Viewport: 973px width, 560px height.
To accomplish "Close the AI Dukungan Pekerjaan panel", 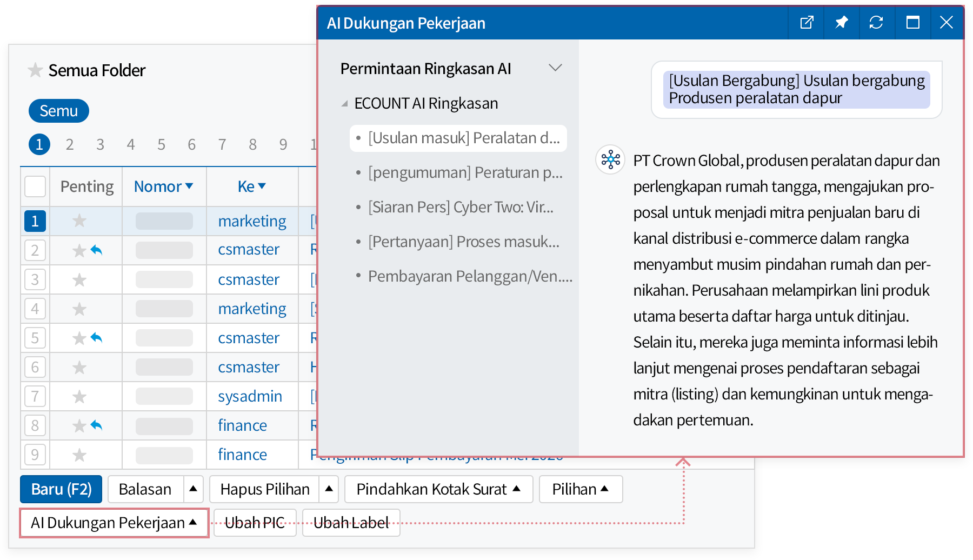I will tap(947, 22).
